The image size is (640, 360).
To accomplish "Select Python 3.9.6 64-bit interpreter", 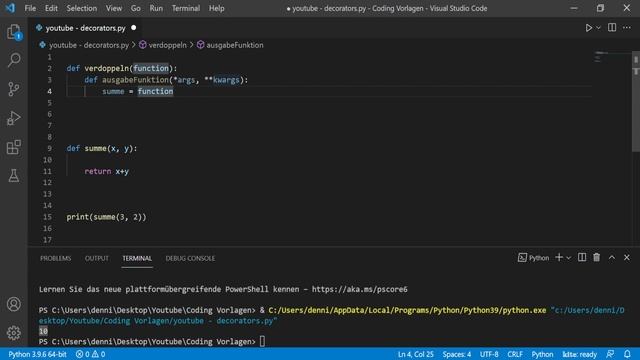I will (38, 354).
